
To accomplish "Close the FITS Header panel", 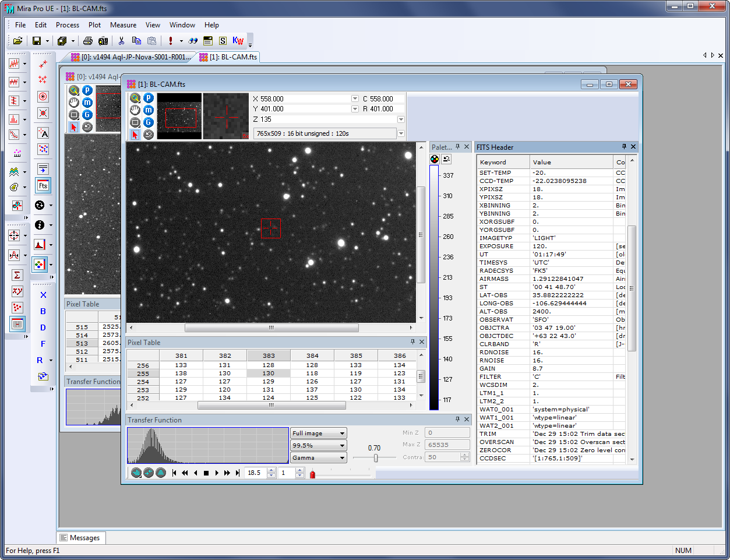I will [633, 147].
